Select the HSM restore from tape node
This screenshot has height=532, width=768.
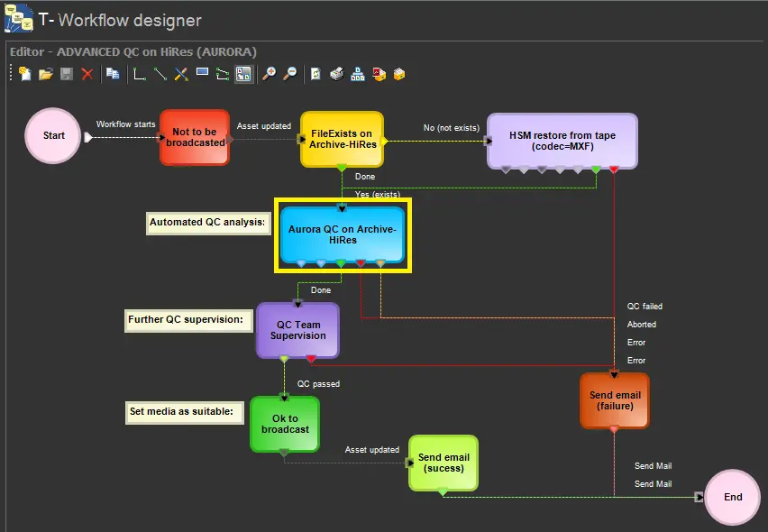pos(562,140)
